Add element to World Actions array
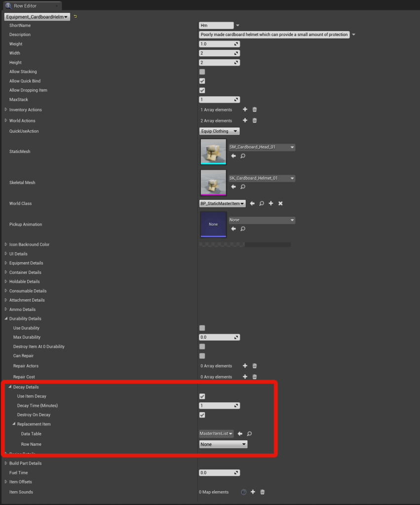Viewport: 420px width, 505px height. [x=245, y=120]
